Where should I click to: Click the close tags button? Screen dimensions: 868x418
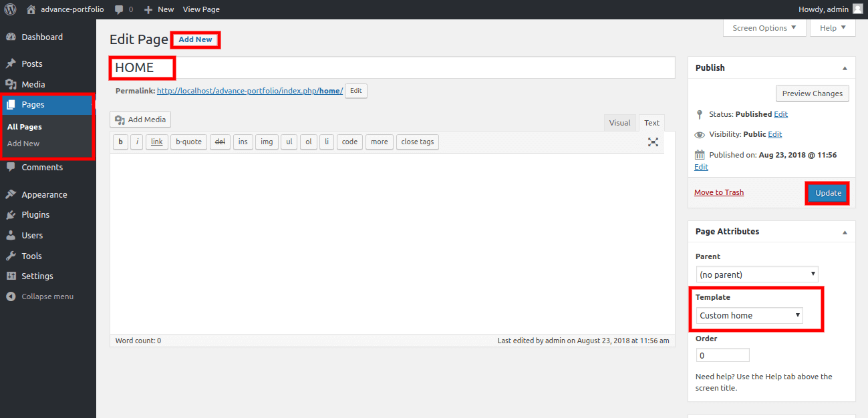[x=418, y=142]
